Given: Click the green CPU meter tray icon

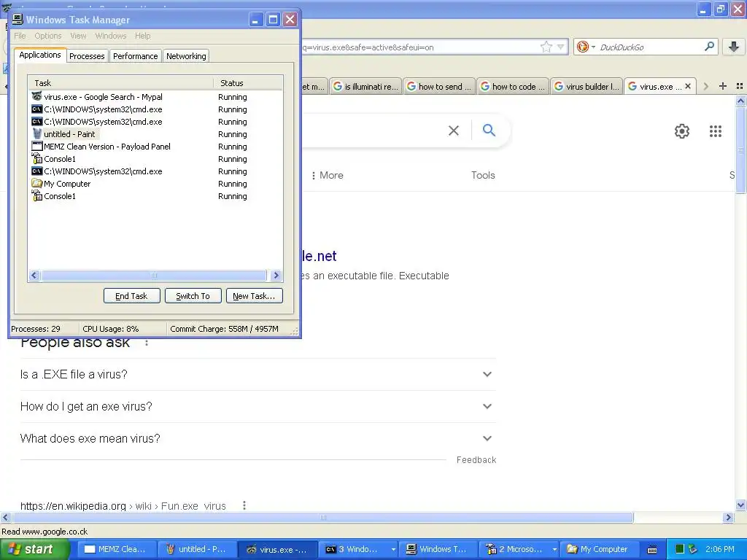Looking at the screenshot, I should click(680, 549).
